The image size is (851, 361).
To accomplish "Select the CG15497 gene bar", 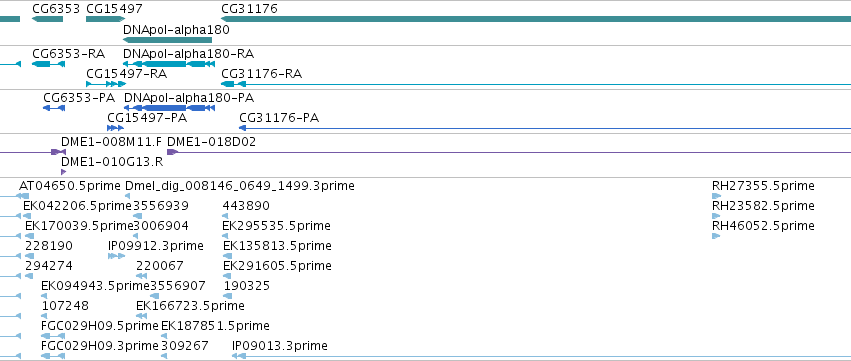I will click(x=106, y=19).
